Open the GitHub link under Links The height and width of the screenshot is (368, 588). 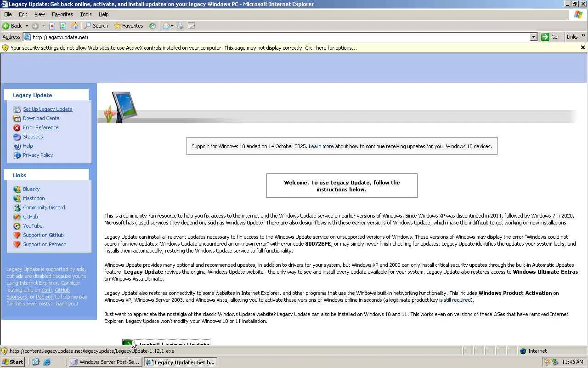(x=30, y=217)
